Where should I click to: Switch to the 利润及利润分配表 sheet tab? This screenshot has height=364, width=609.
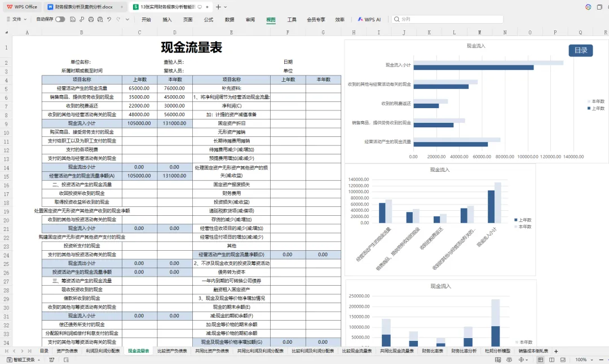point(103,351)
